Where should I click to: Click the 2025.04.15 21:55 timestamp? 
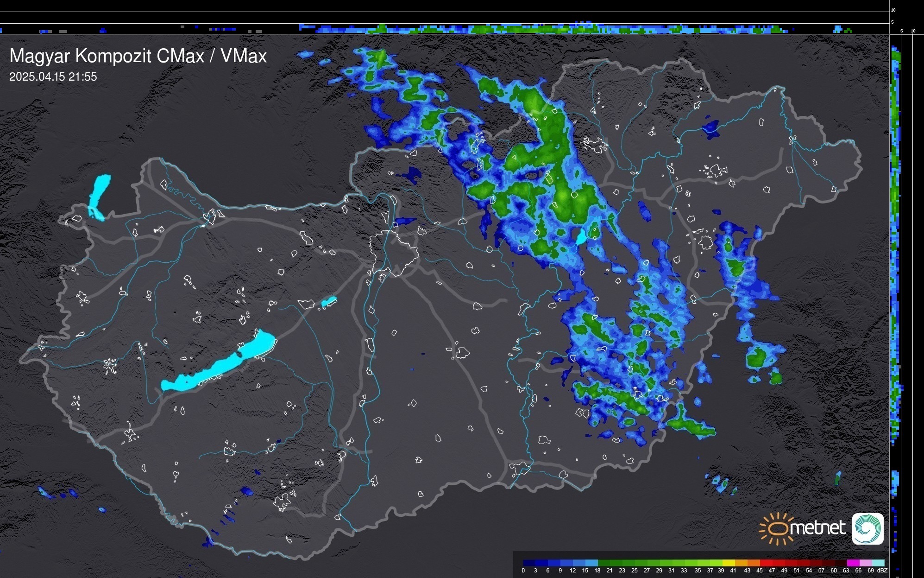coord(53,77)
